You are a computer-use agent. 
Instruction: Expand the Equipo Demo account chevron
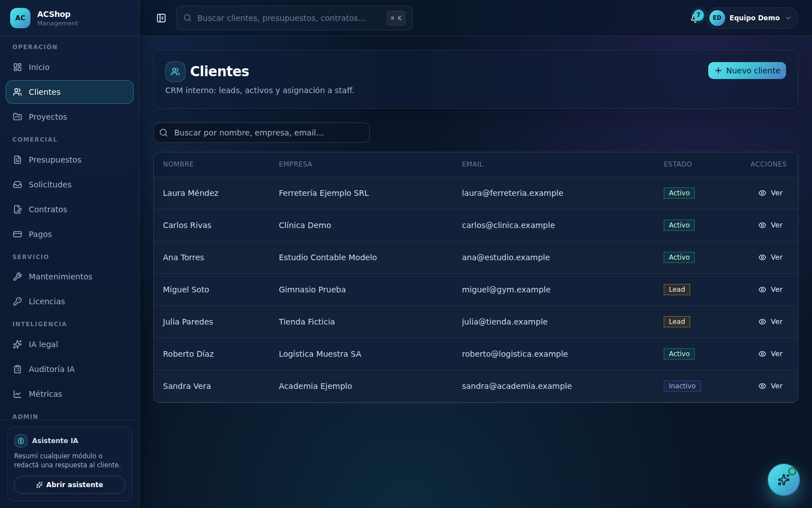point(788,18)
